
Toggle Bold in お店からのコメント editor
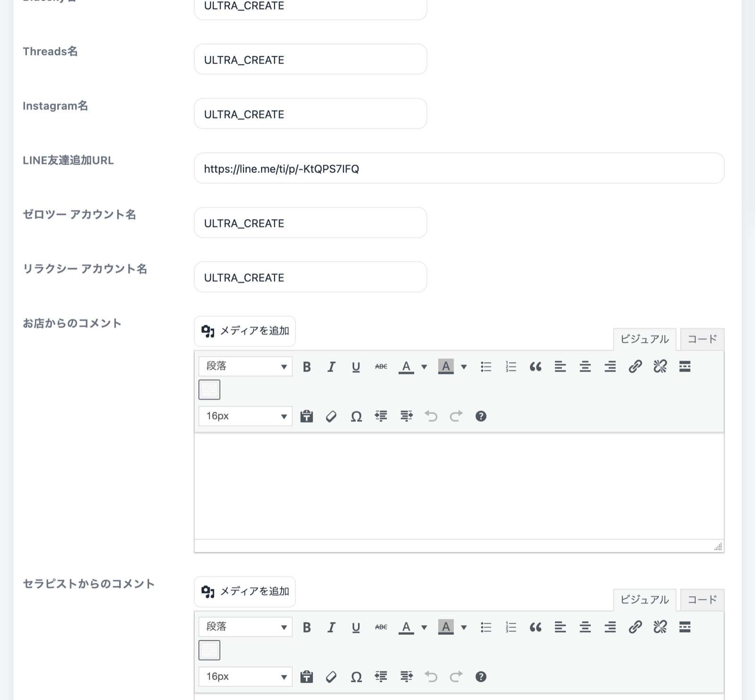point(307,367)
